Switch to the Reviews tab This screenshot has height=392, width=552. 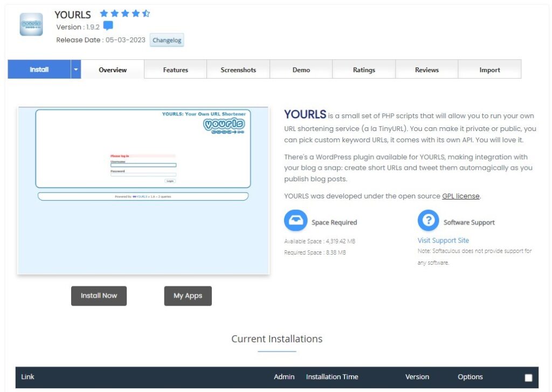point(427,70)
